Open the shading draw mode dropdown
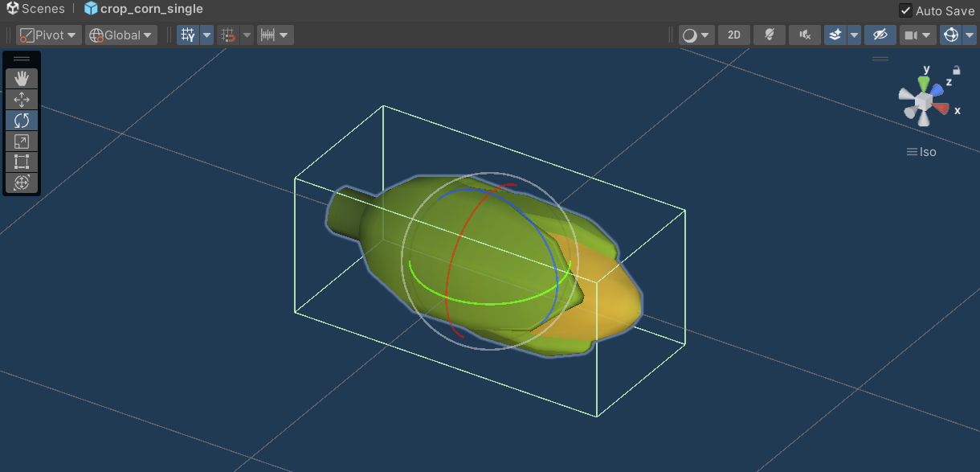980x472 pixels. [696, 35]
